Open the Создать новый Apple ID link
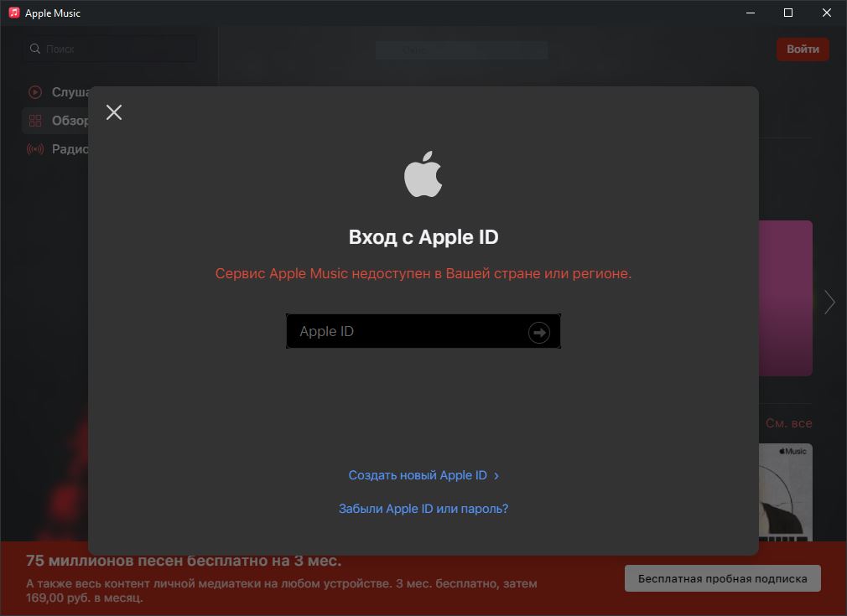The height and width of the screenshot is (616, 847). 423,475
